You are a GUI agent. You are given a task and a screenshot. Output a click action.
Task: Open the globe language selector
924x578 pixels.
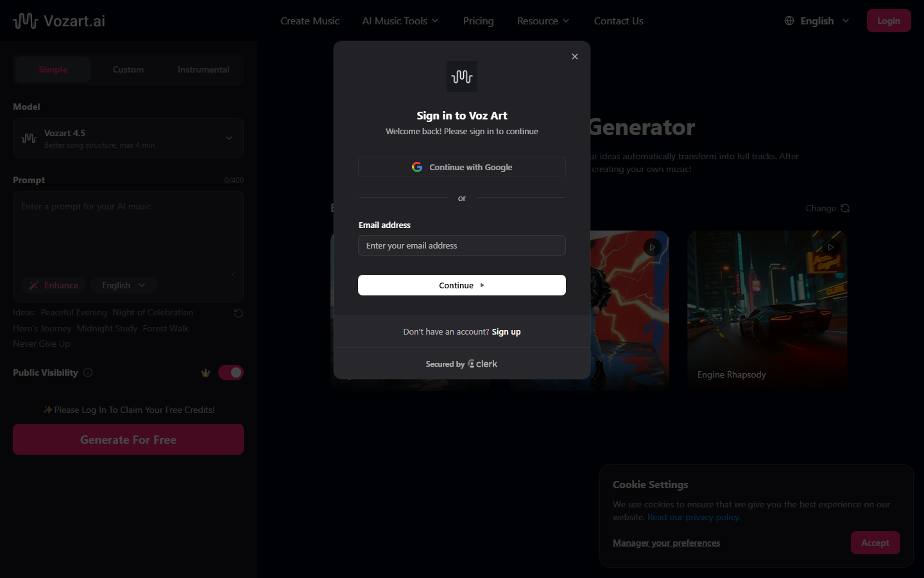point(789,20)
